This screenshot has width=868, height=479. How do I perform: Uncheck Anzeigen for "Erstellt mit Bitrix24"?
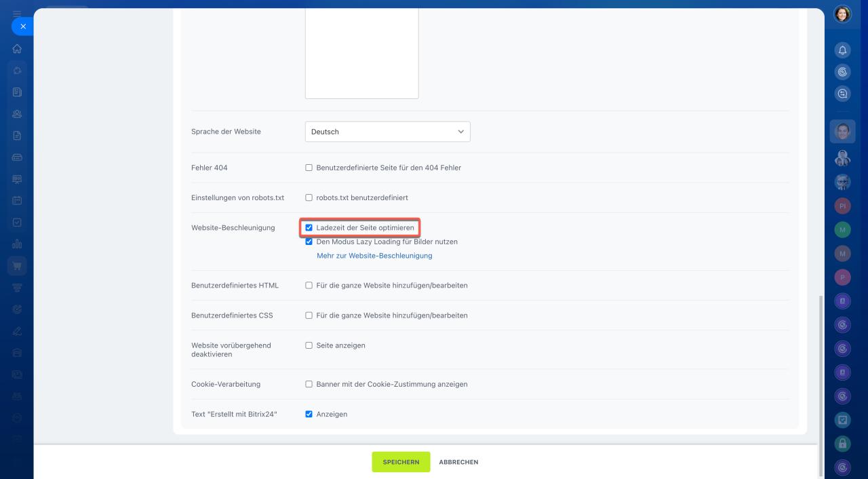[309, 414]
